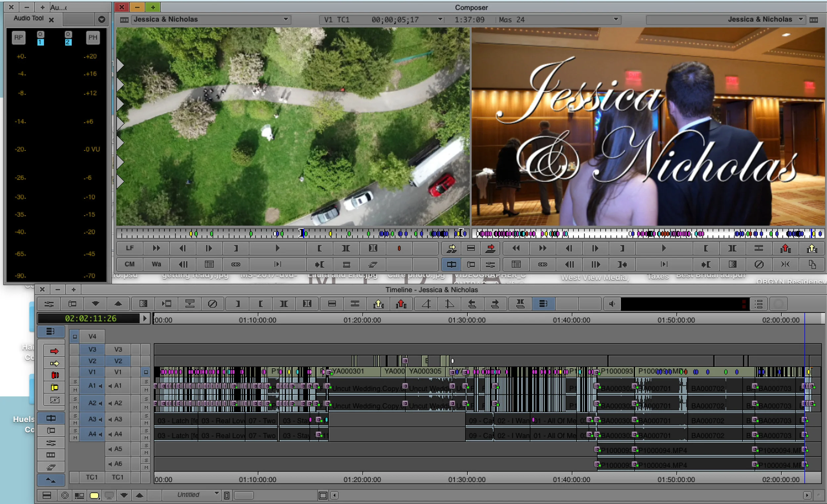Select the red Lift/Overwrite segment arrow in timeline palette
This screenshot has height=504, width=827.
tap(54, 351)
